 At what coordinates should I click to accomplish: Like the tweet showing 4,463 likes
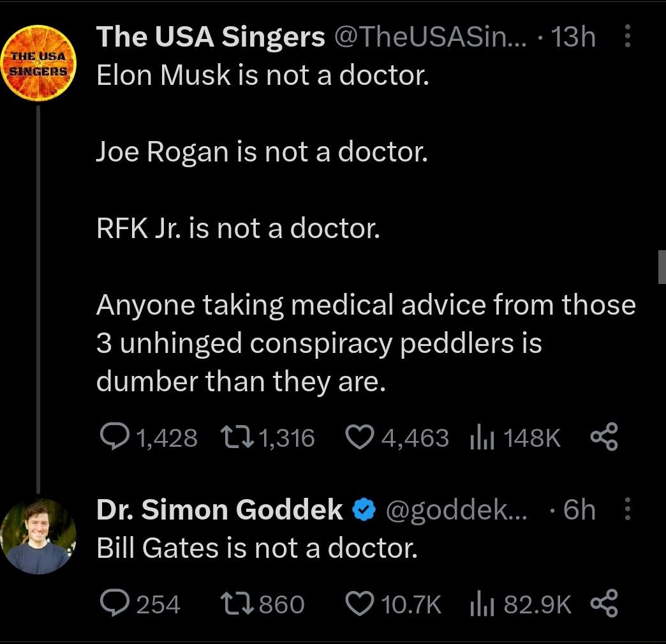[362, 437]
